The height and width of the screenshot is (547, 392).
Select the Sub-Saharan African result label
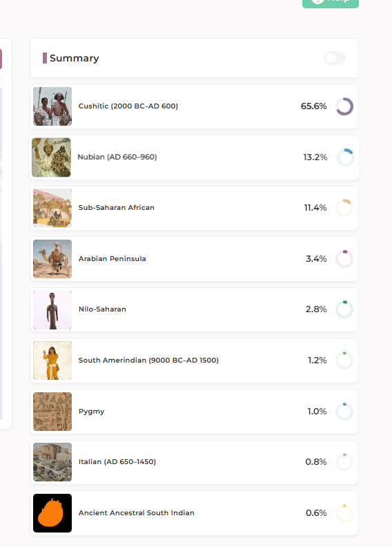coord(117,208)
